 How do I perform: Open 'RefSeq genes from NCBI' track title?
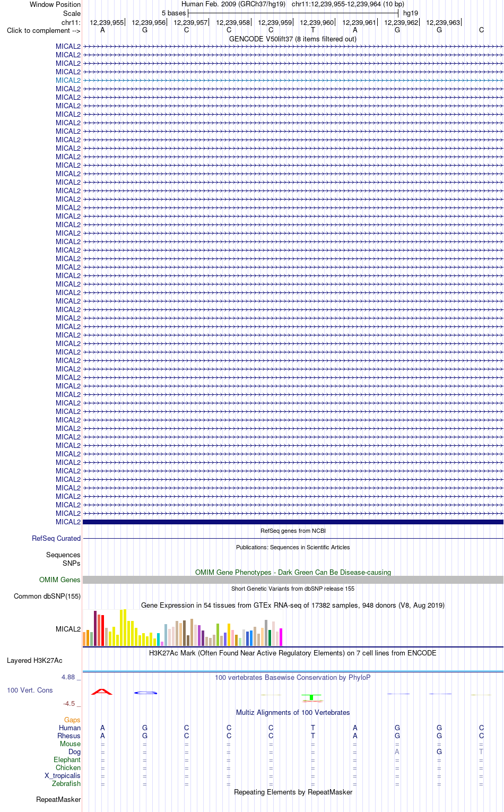tap(293, 531)
